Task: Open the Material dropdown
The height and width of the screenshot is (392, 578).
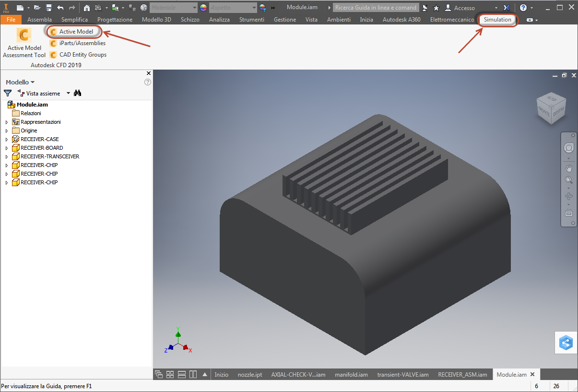Action: (173, 8)
